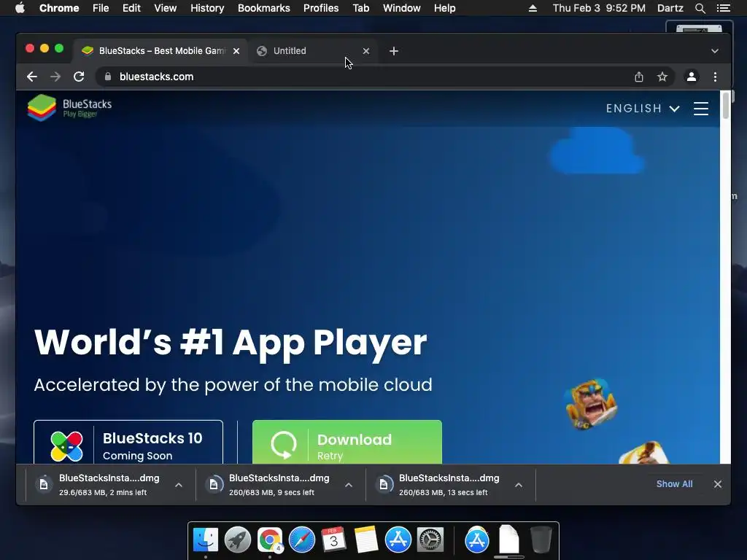Open the Apple menu

20,8
